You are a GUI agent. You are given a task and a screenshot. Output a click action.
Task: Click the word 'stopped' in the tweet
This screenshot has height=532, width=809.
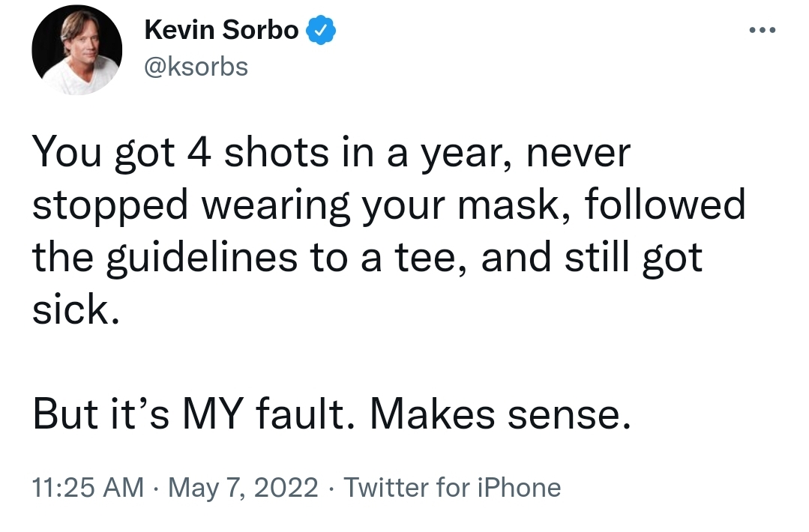point(110,206)
